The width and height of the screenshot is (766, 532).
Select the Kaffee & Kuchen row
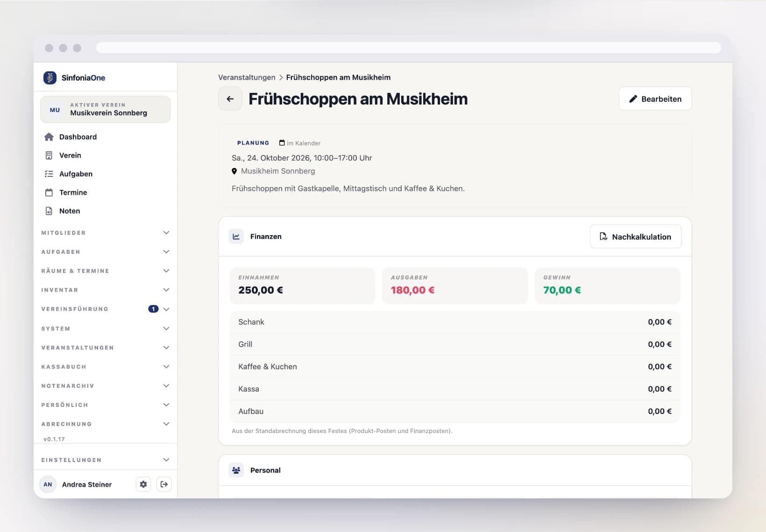[x=455, y=367]
